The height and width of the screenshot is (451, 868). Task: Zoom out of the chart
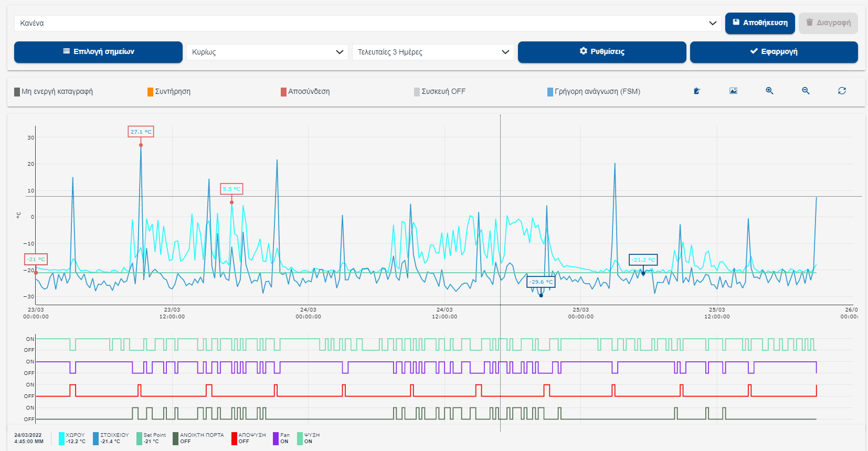pos(806,91)
